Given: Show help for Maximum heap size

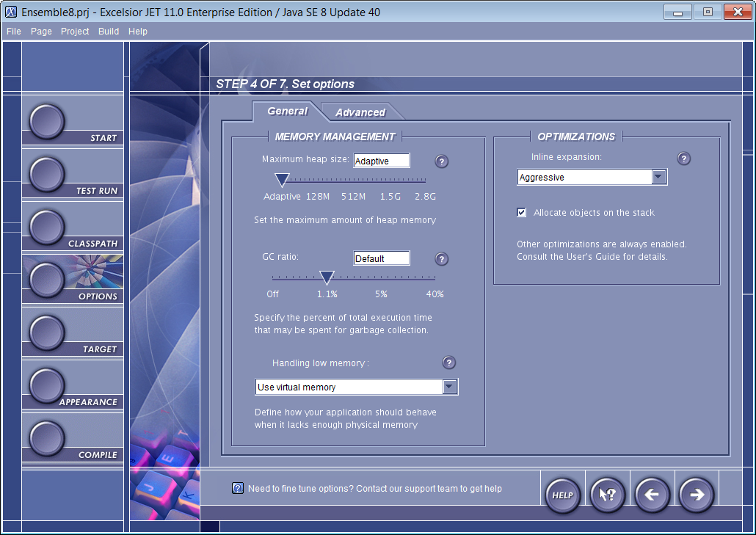Looking at the screenshot, I should (442, 161).
